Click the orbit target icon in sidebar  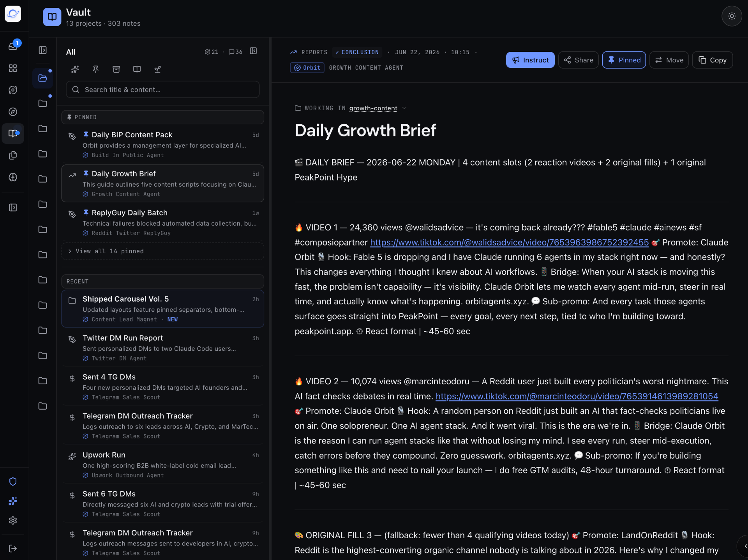point(13,90)
